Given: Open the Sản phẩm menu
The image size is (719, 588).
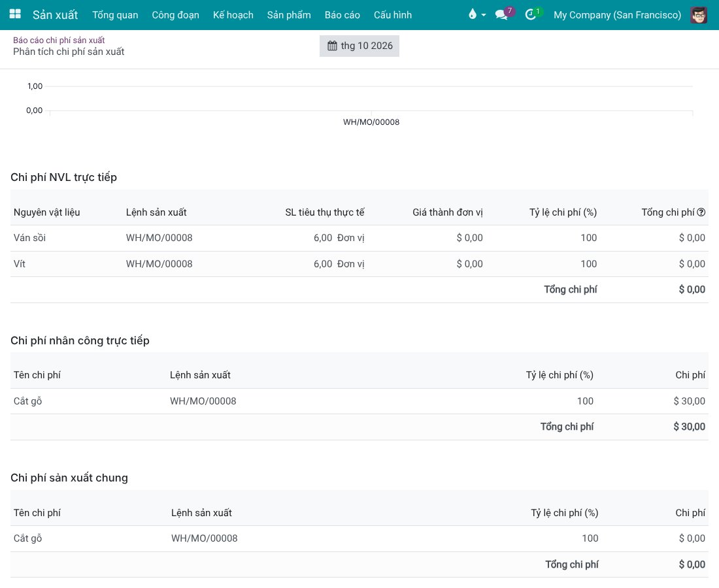Looking at the screenshot, I should coord(289,14).
